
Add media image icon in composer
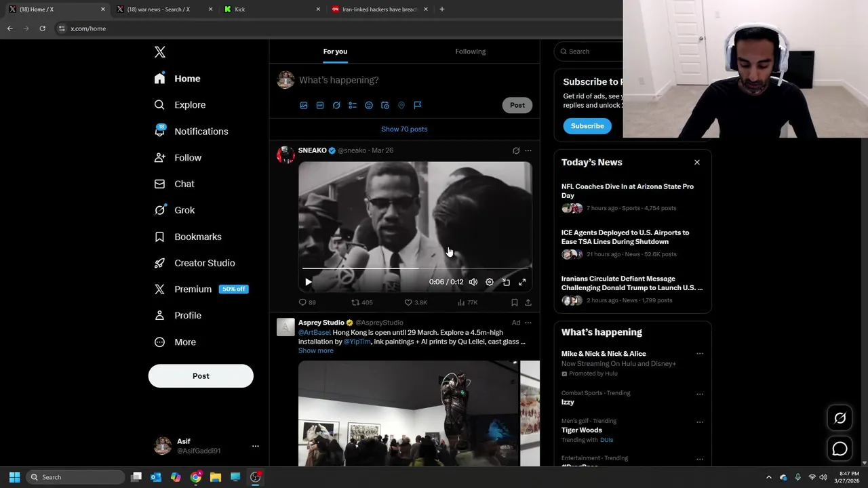point(304,105)
